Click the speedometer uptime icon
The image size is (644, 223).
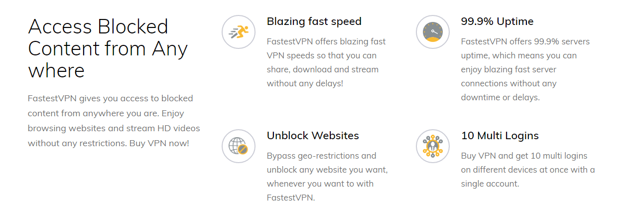[432, 32]
